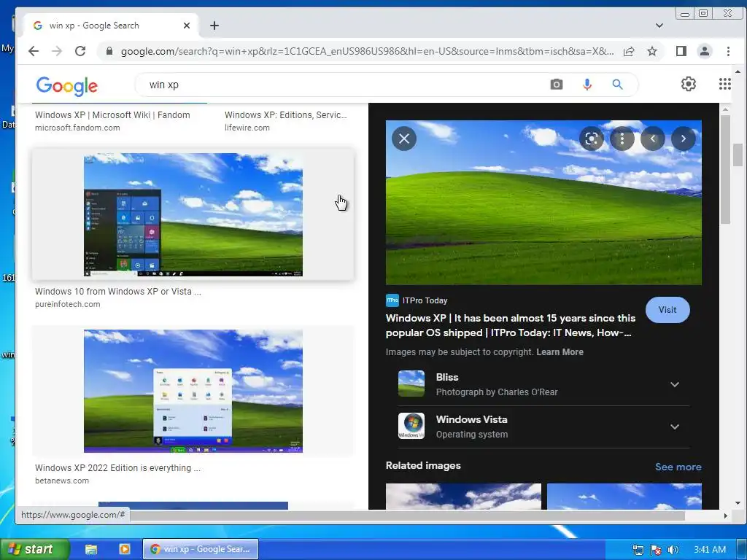Share this page icon in address bar

click(629, 51)
